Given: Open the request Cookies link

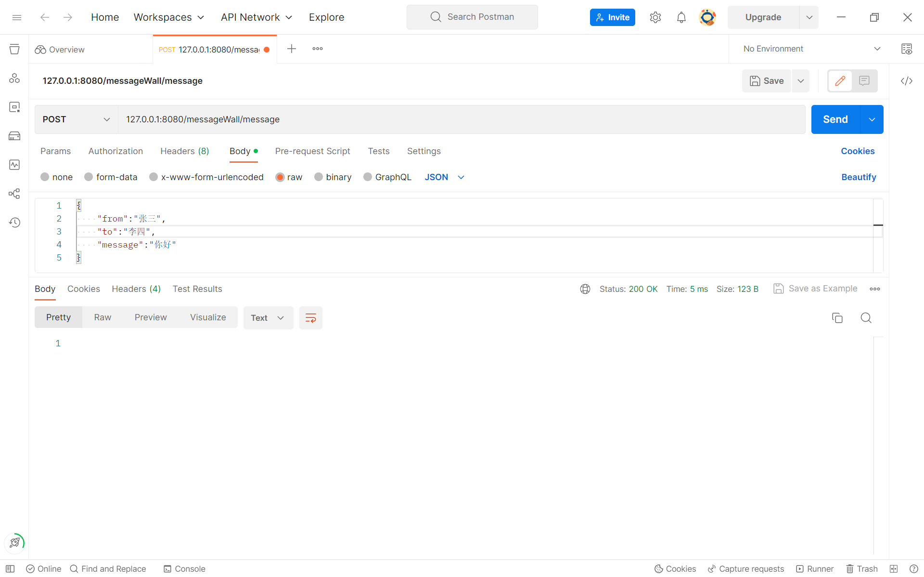Looking at the screenshot, I should [858, 151].
